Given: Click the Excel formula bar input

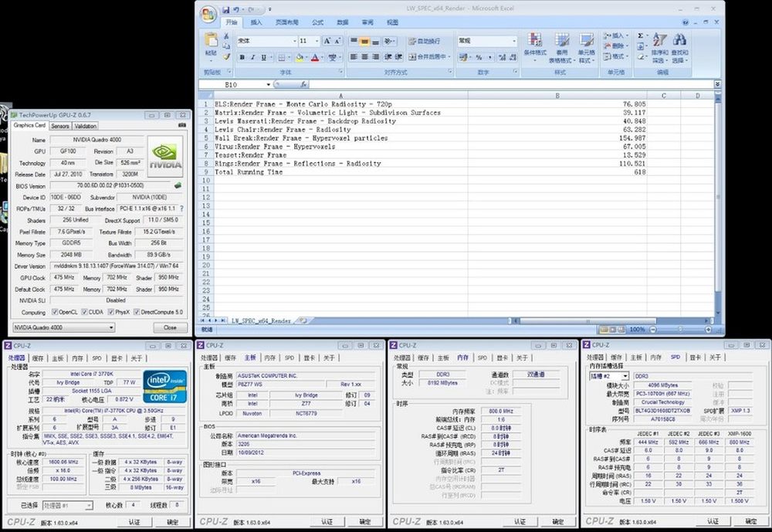Looking at the screenshot, I should click(511, 84).
